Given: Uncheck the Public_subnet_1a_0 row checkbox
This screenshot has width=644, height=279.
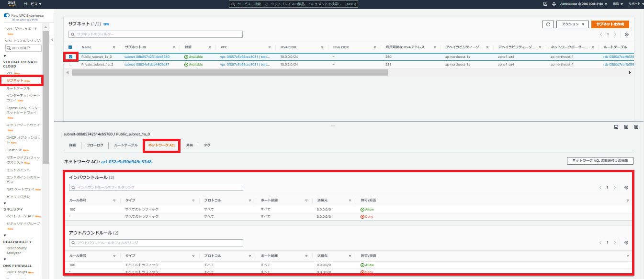Looking at the screenshot, I should (71, 56).
